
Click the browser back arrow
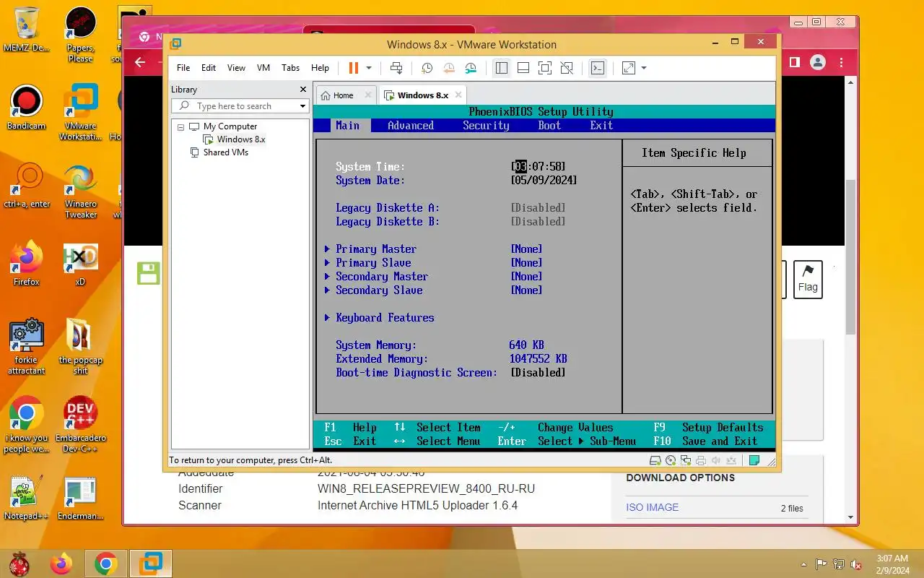[140, 62]
